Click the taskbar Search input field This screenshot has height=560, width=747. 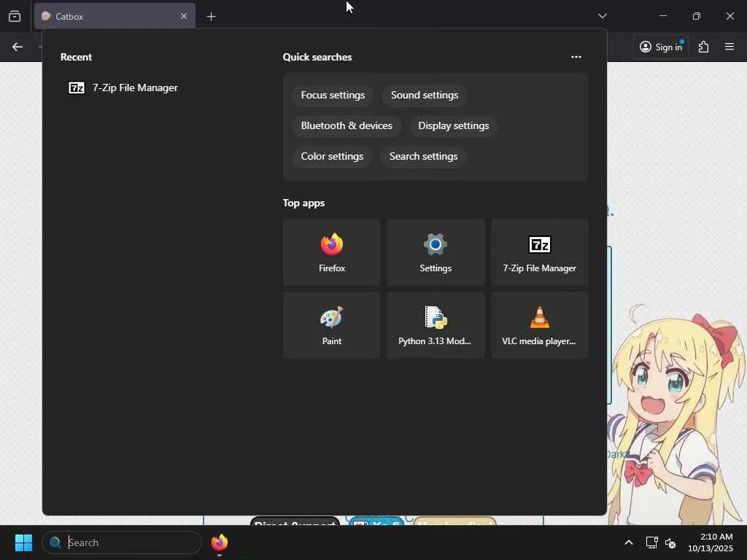pos(122,542)
